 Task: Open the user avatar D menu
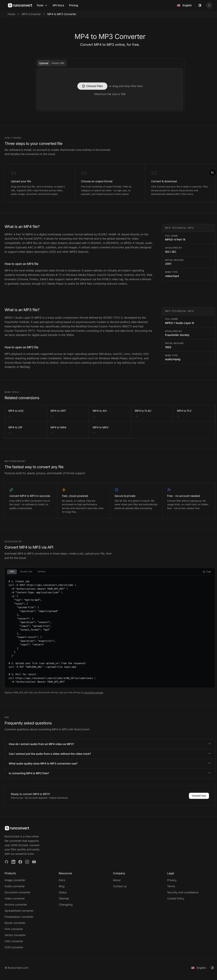209,5
